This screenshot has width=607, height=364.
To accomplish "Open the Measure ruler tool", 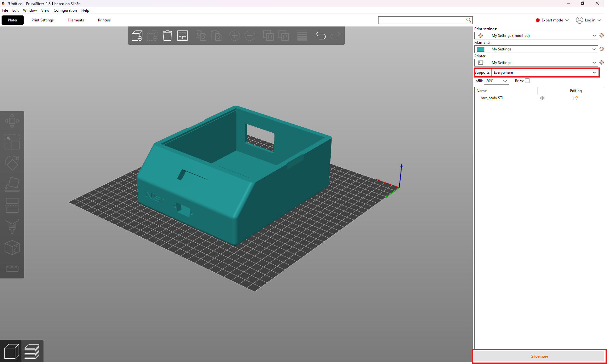I will tap(12, 269).
